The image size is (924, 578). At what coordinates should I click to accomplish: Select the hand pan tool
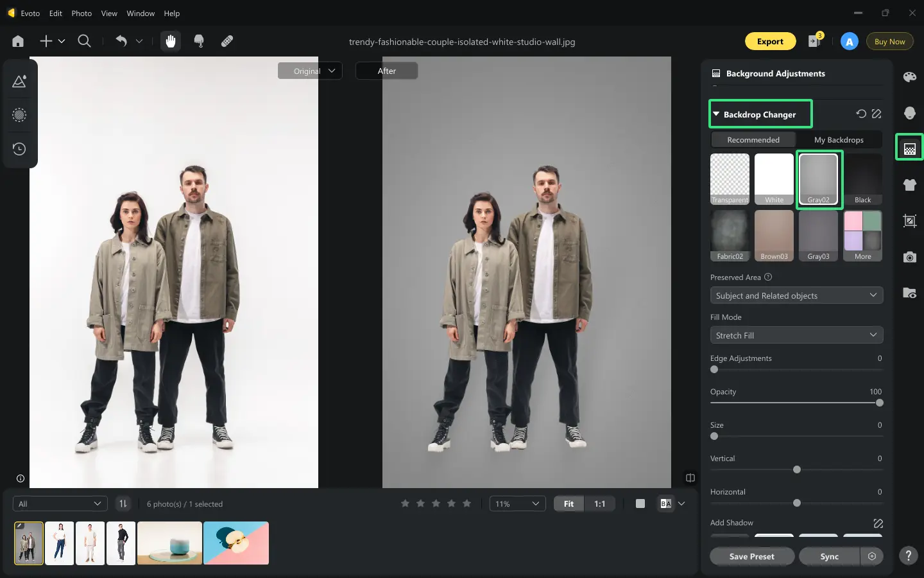(x=170, y=41)
